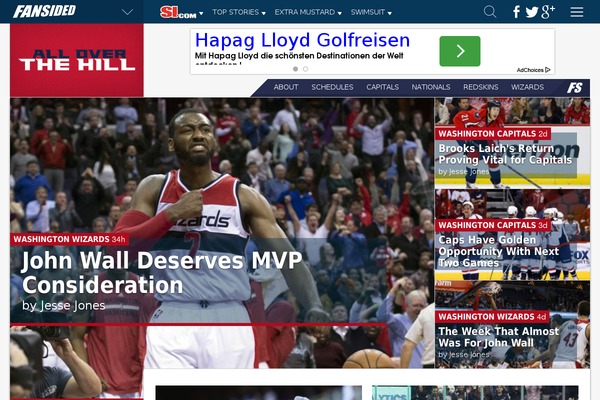Expand the SI.com dropdown arrow
Image resolution: width=600 pixels, height=400 pixels.
201,13
